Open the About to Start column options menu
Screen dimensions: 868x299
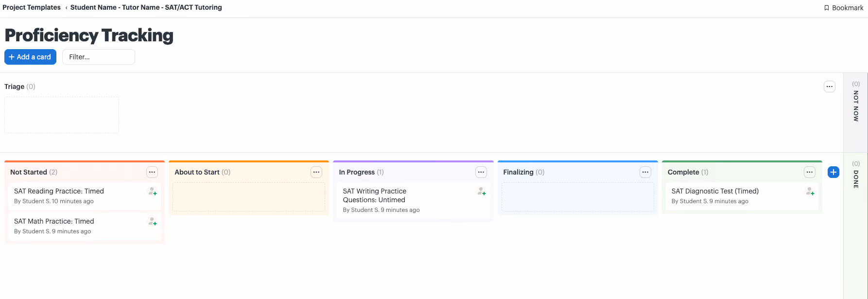click(316, 172)
